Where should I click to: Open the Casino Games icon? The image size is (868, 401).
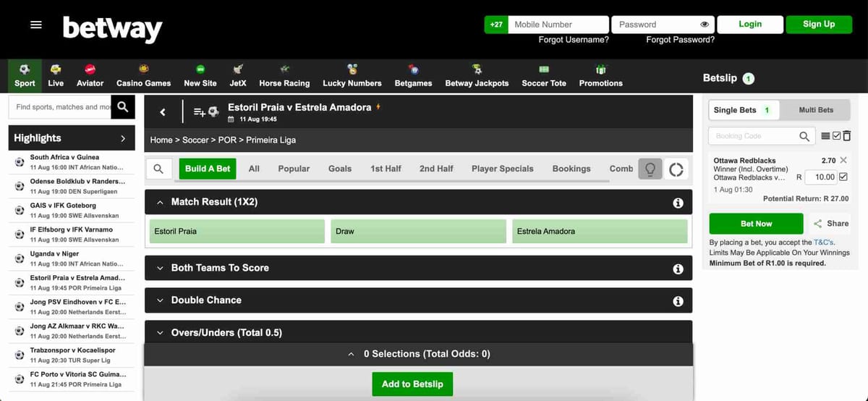pos(143,69)
